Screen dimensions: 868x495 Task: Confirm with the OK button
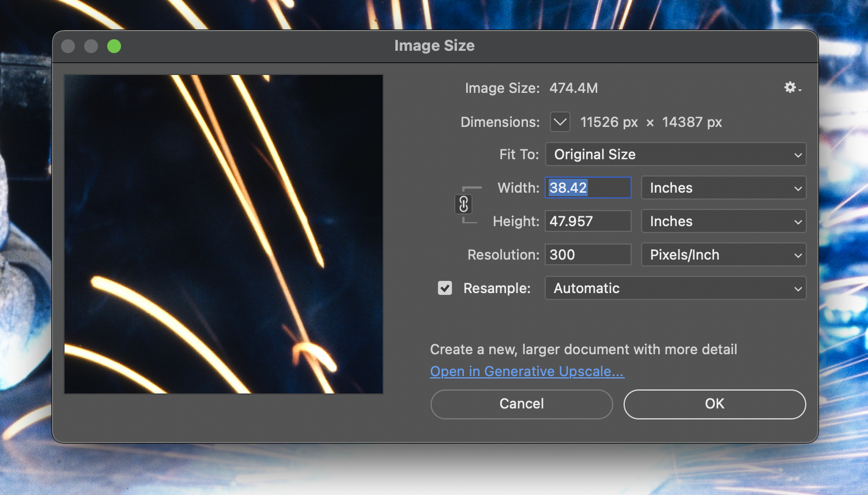point(714,404)
